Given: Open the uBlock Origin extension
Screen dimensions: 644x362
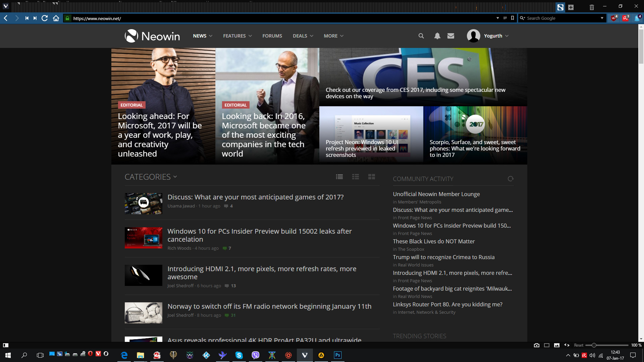Looking at the screenshot, I should tap(614, 18).
